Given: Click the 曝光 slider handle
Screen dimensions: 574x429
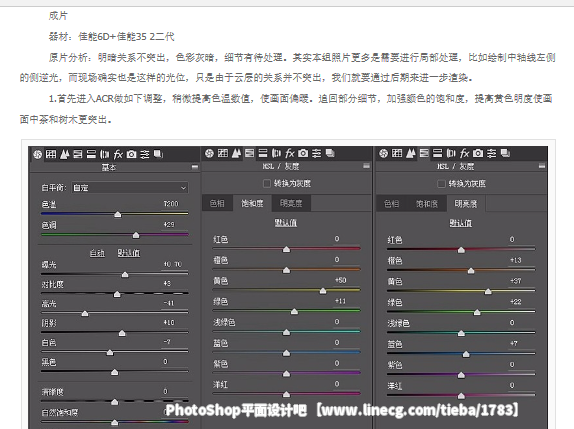Looking at the screenshot, I should (125, 274).
